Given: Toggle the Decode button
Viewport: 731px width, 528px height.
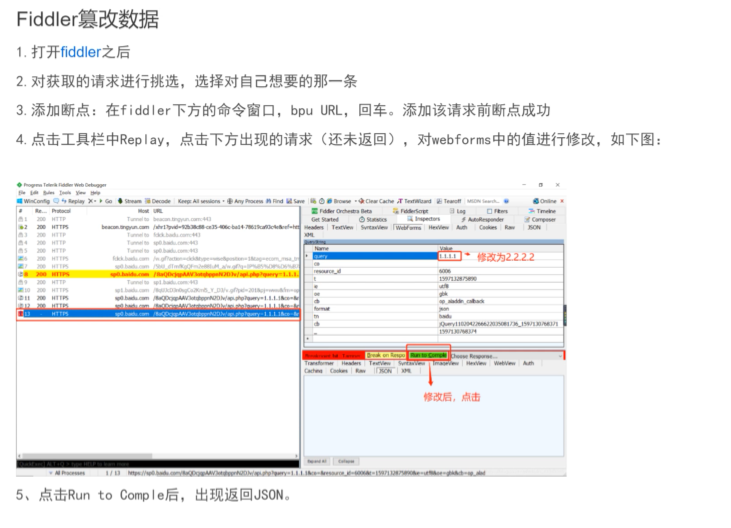Looking at the screenshot, I should [x=158, y=201].
